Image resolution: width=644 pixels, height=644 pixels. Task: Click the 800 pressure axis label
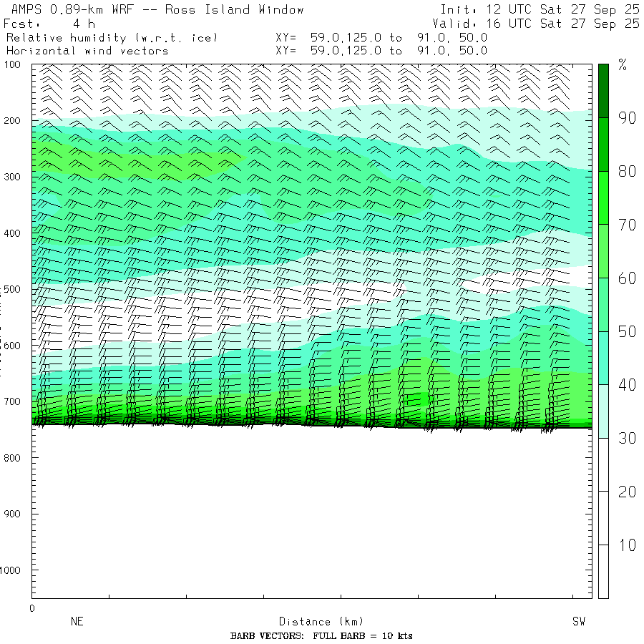click(12, 458)
